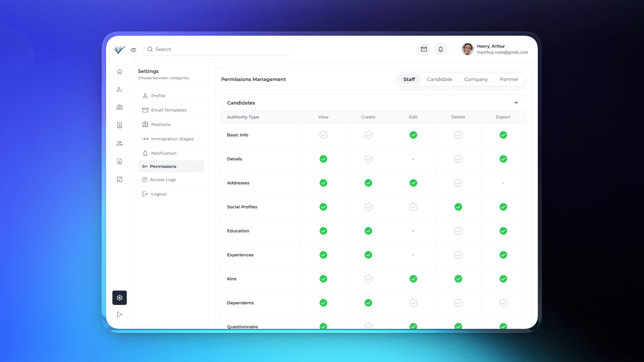The width and height of the screenshot is (644, 362).
Task: Select the Company tab
Action: [476, 79]
